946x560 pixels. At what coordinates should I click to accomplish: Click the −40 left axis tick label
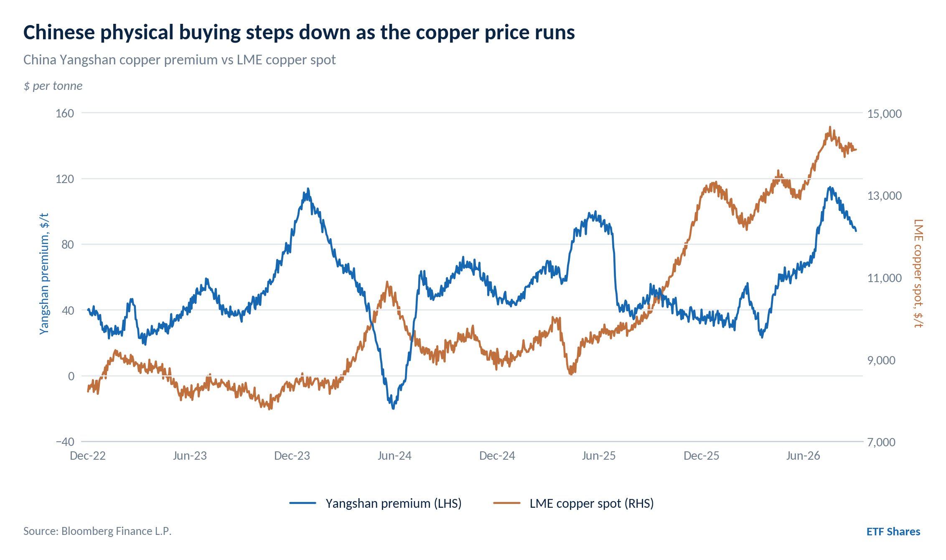pyautogui.click(x=65, y=442)
